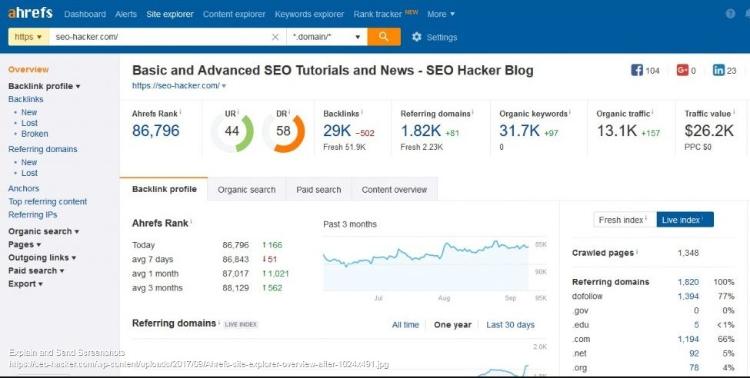Select the Live index toggle
This screenshot has height=378, width=750.
pos(685,220)
